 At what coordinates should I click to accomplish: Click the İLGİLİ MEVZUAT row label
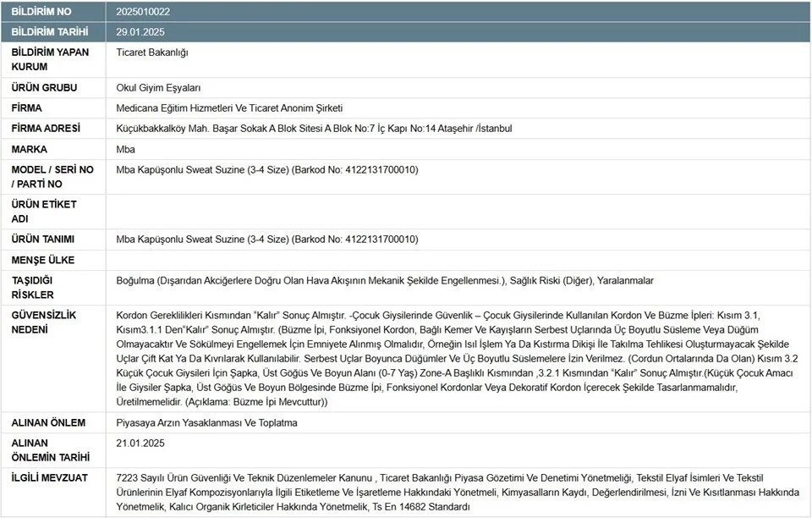(49, 477)
